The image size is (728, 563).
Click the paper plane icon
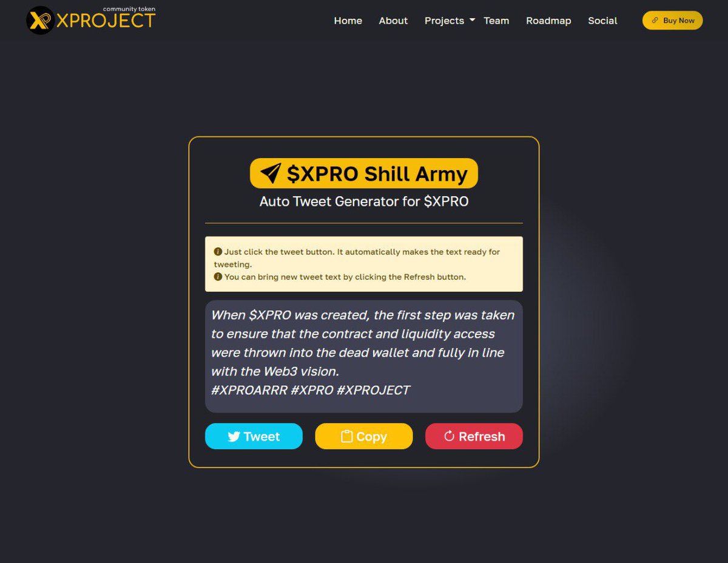point(270,174)
